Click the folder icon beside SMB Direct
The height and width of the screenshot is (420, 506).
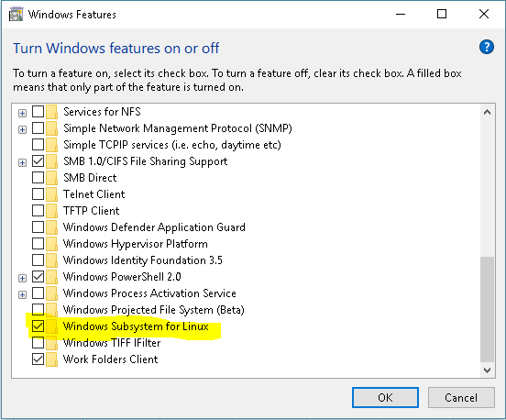[x=51, y=178]
